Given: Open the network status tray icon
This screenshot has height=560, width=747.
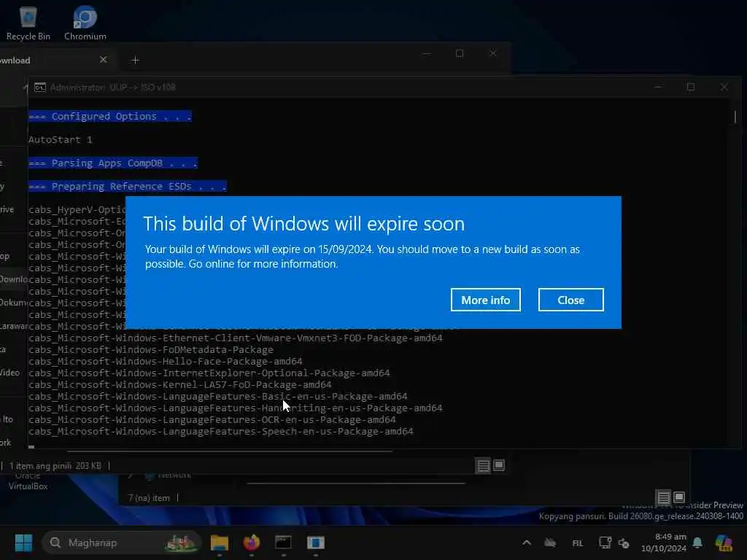Looking at the screenshot, I should point(605,542).
